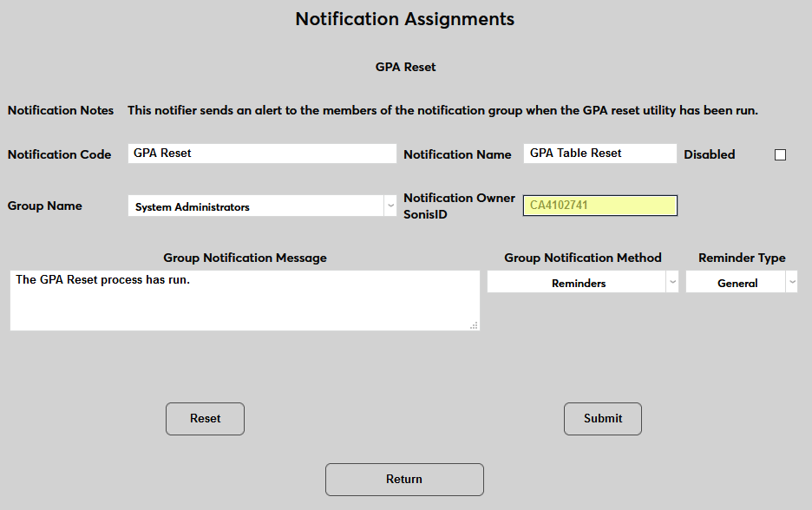Click the Notification Owner SonisID field
Screen dimensions: 812x510
(x=599, y=205)
